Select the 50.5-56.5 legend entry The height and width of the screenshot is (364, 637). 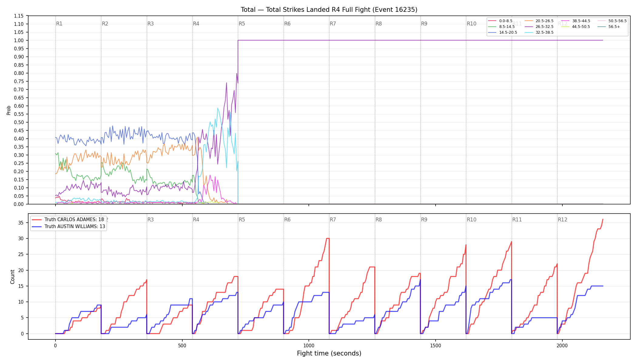coord(612,21)
